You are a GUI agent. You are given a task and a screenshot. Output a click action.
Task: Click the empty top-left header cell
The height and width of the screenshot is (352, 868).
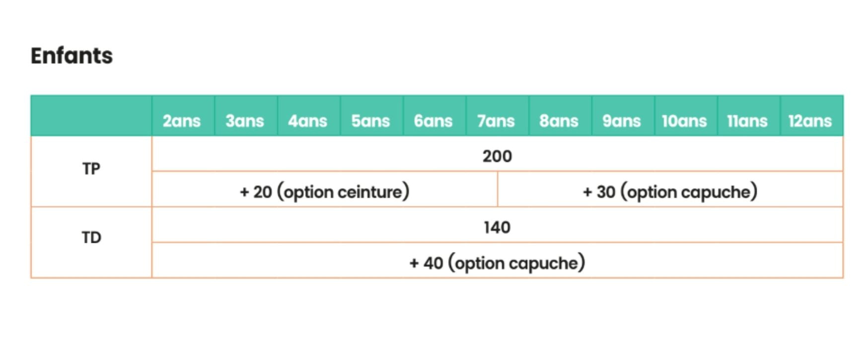[91, 116]
